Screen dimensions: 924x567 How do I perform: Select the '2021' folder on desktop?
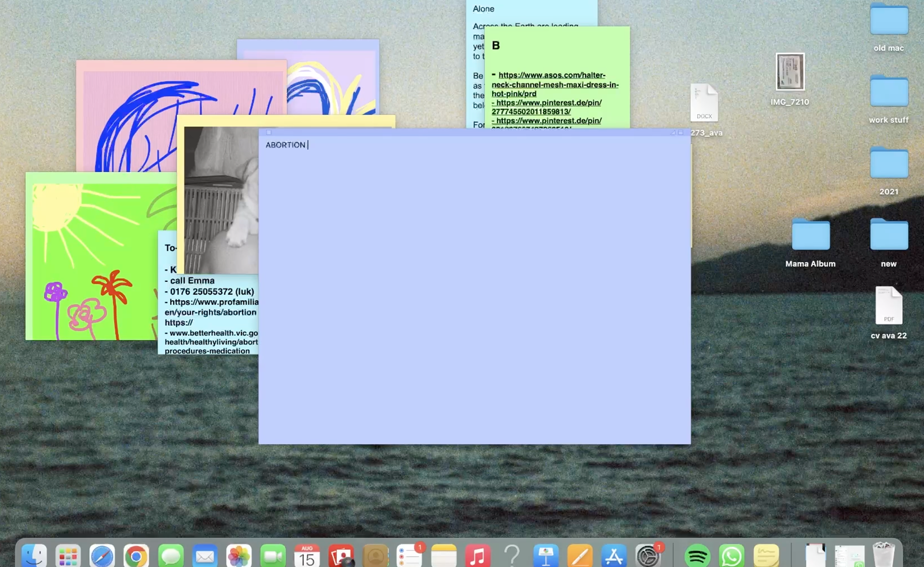[888, 171]
